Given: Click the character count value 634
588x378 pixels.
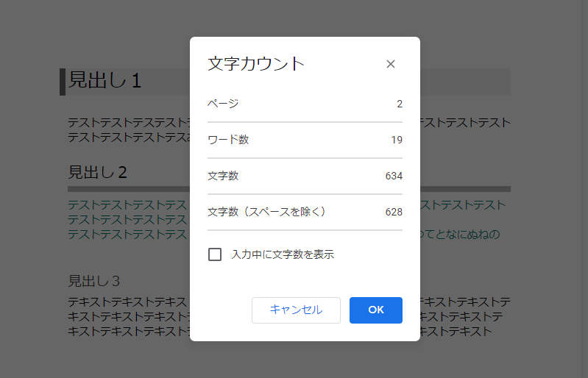Looking at the screenshot, I should 394,176.
